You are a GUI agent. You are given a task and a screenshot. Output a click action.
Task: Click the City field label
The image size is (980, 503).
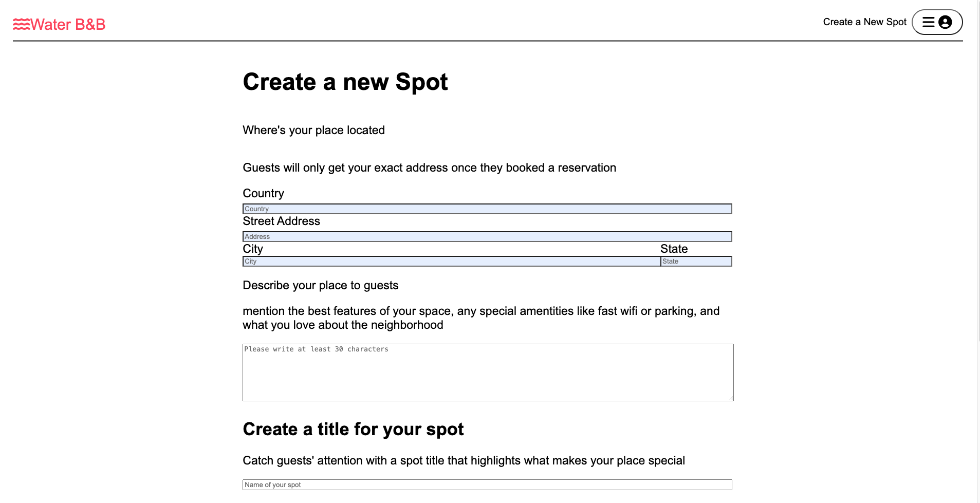tap(253, 249)
